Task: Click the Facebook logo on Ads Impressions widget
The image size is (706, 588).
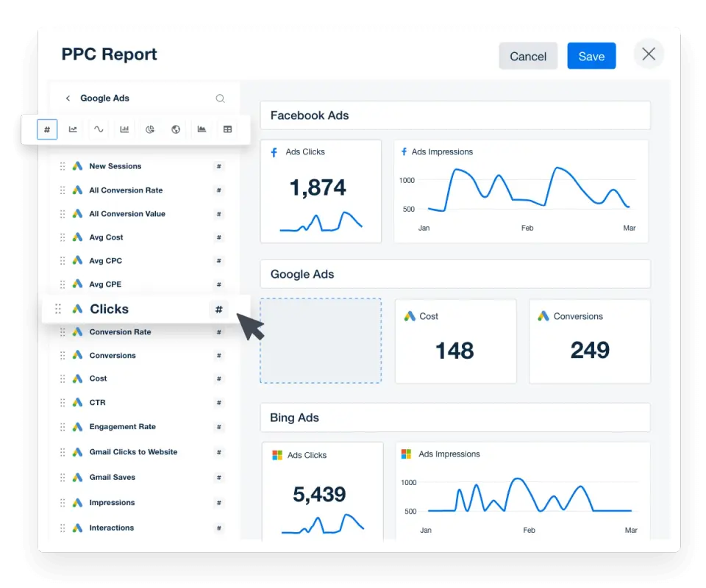Action: 404,151
